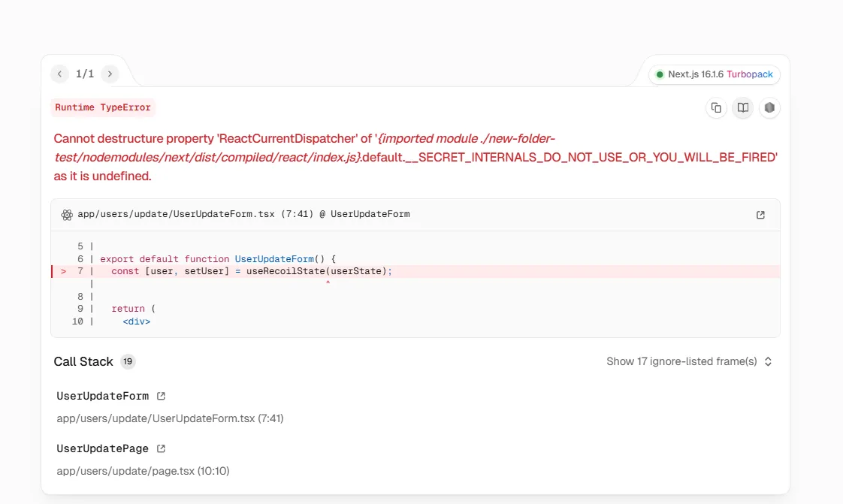Click the React logo in code frame header
The height and width of the screenshot is (504, 843).
click(x=67, y=215)
